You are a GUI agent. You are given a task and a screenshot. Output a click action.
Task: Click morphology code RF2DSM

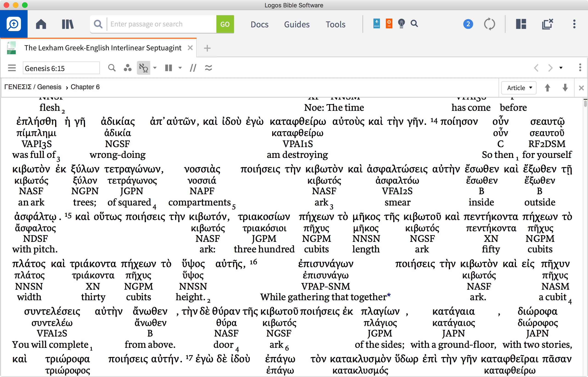coord(547,144)
